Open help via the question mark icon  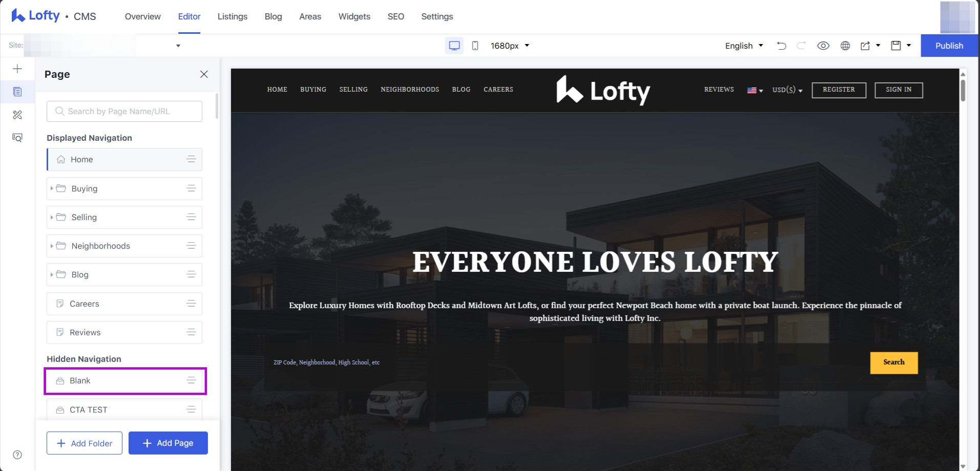[17, 454]
